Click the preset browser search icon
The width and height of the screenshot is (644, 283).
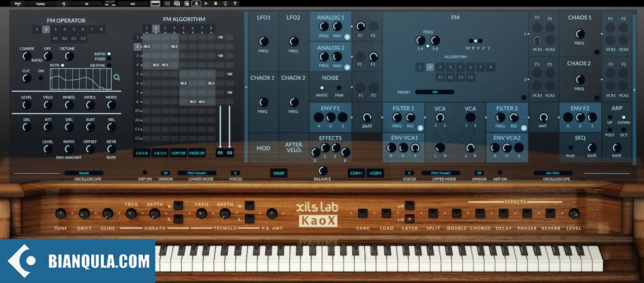pos(186,3)
